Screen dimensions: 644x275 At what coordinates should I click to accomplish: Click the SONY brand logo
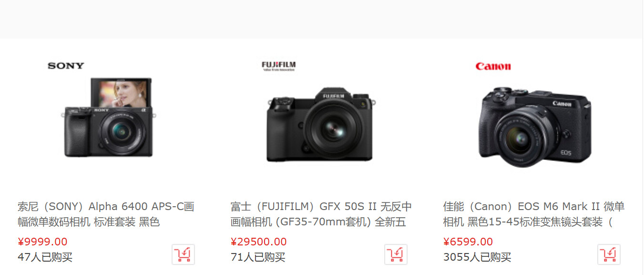pyautogui.click(x=66, y=66)
